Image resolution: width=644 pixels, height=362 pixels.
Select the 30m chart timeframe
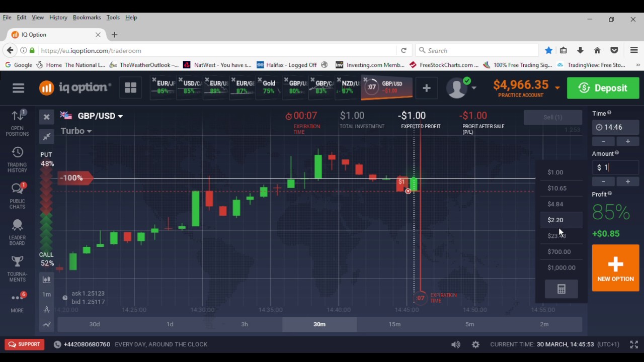click(319, 324)
